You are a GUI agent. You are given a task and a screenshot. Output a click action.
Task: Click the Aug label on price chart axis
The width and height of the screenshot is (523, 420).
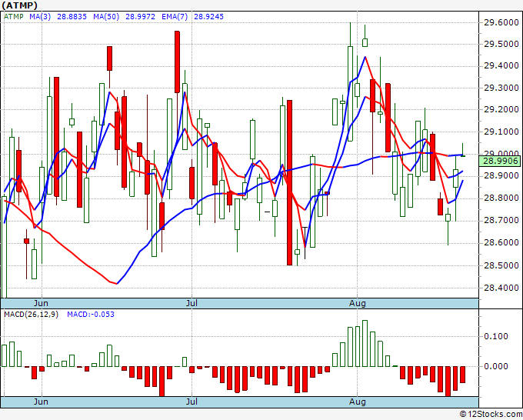coord(357,303)
